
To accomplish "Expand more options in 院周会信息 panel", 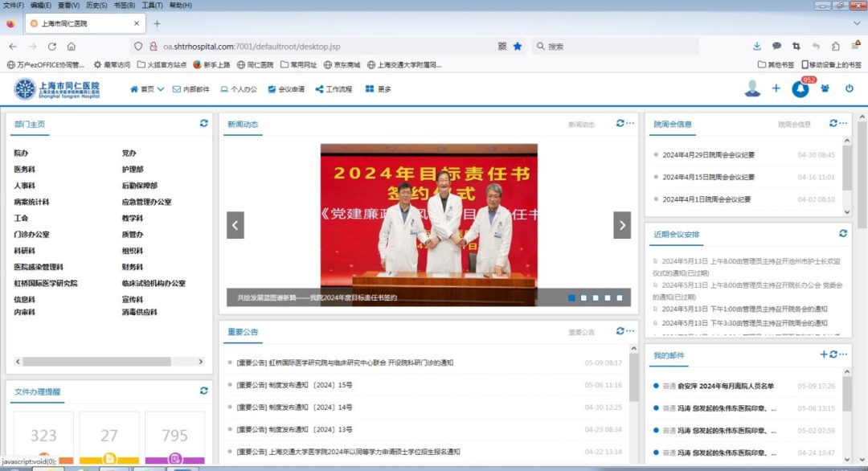I will (x=843, y=124).
